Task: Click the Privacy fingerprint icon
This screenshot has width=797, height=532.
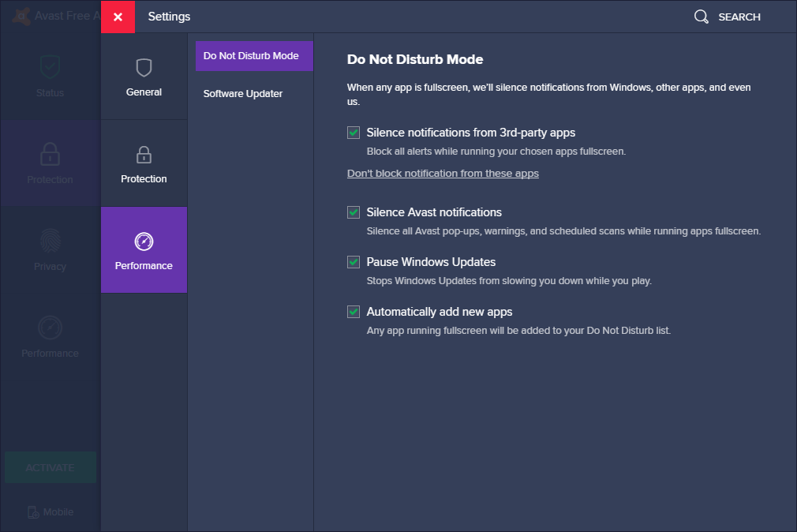Action: pos(50,242)
